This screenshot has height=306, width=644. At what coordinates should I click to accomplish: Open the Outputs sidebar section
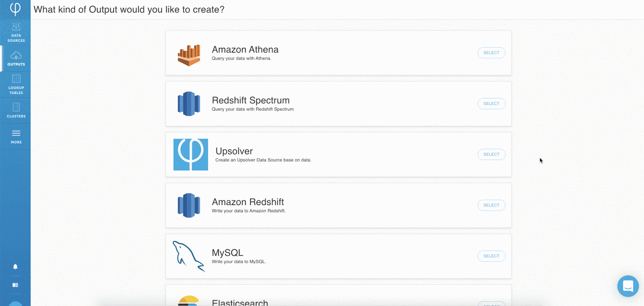click(x=16, y=59)
